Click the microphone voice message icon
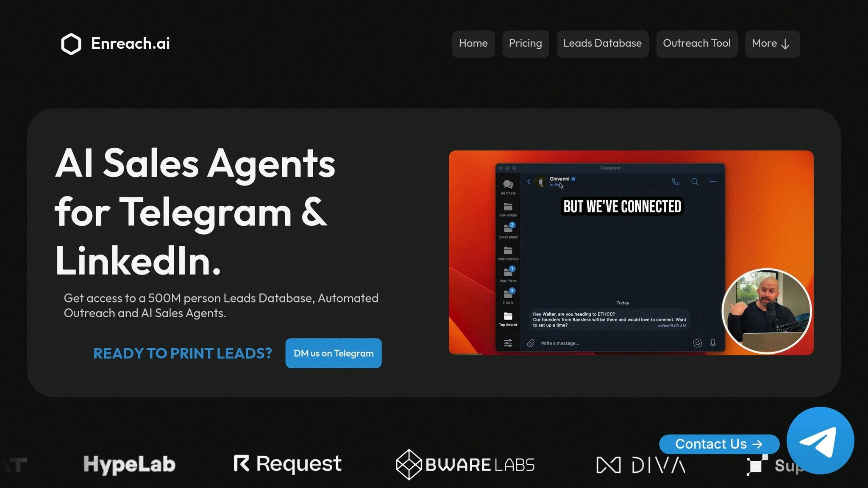This screenshot has width=868, height=488. (713, 343)
